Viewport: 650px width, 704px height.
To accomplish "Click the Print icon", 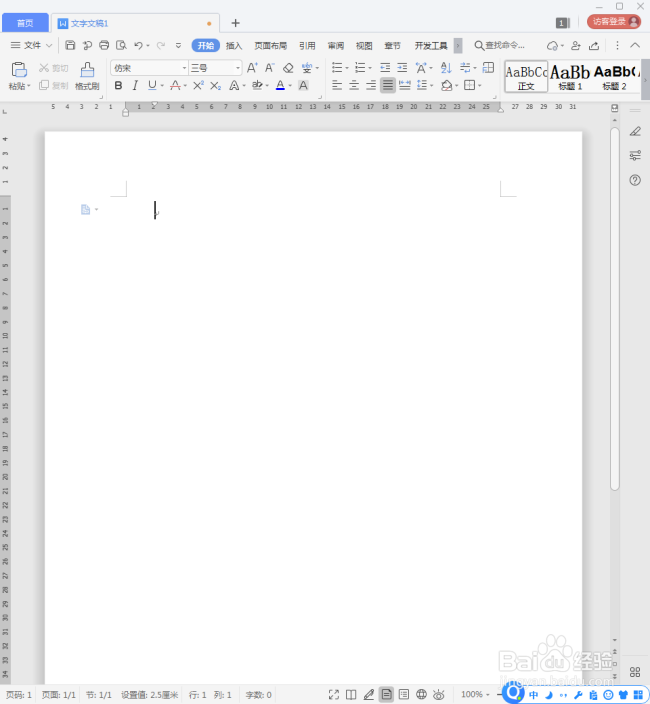I will pyautogui.click(x=104, y=45).
